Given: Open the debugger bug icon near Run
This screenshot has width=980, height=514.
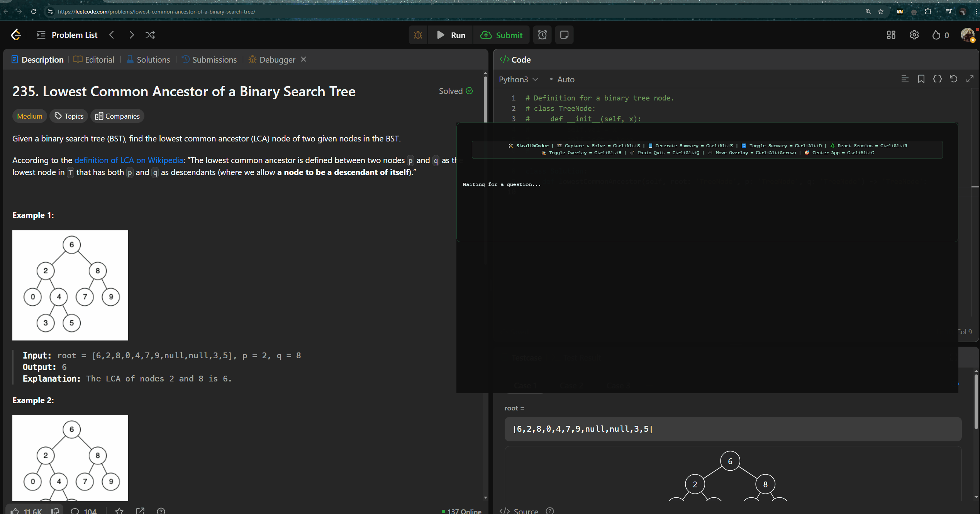Looking at the screenshot, I should 418,35.
